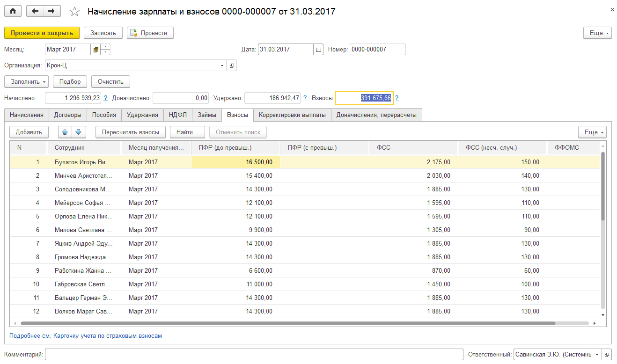Move row up with blue arrow
This screenshot has width=617, height=364.
(65, 132)
